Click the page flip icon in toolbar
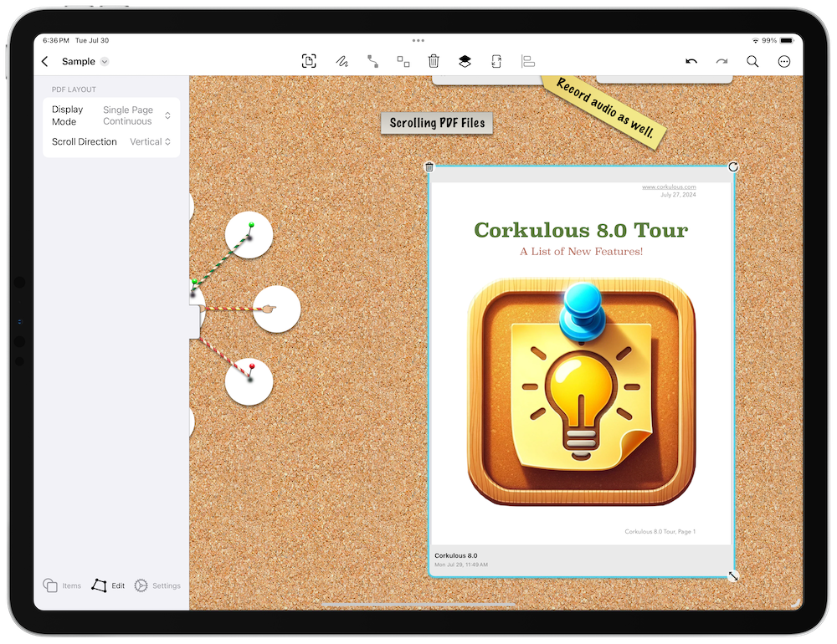The width and height of the screenshot is (837, 644). pyautogui.click(x=496, y=61)
